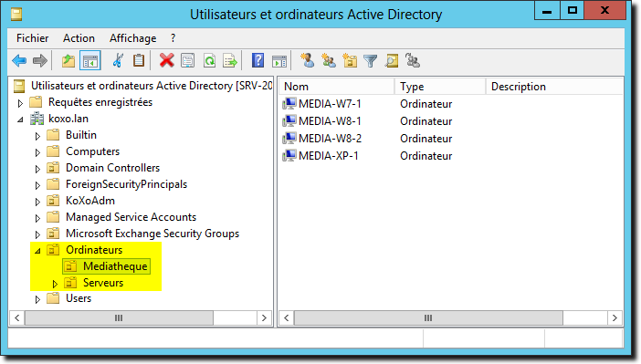Sort by the Nom column header
The height and width of the screenshot is (364, 641).
tap(336, 87)
